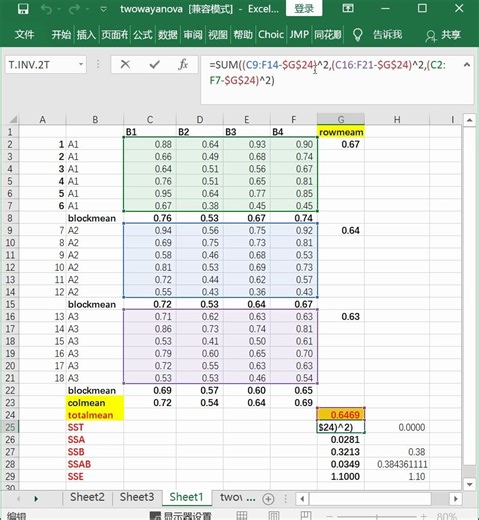
Task: Collapse the formula bar with chevron
Action: point(467,65)
